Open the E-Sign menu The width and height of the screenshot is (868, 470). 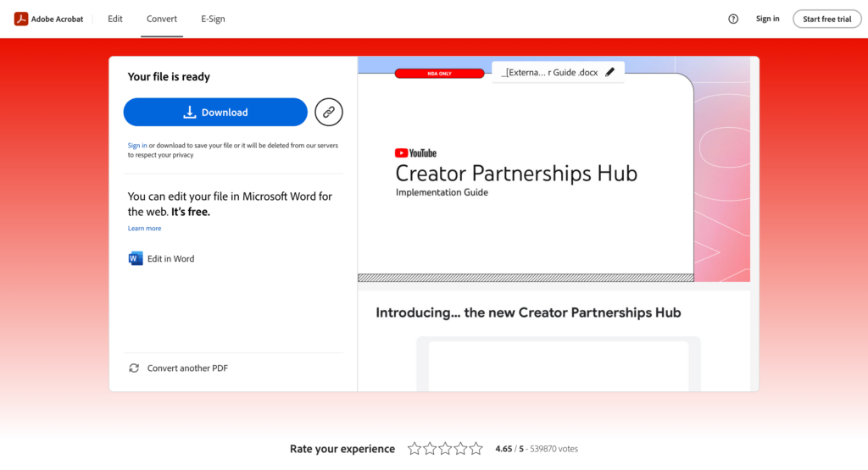point(213,19)
